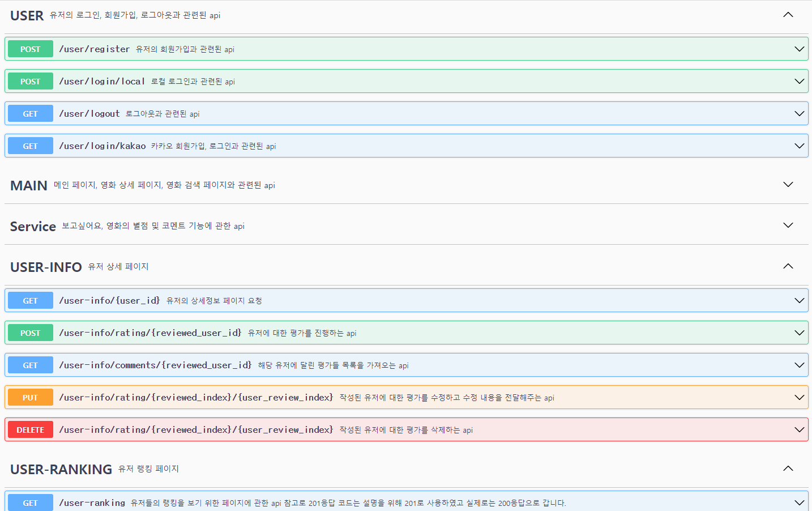Image resolution: width=812 pixels, height=511 pixels.
Task: Click the GET badge for /user-info/{user_id}
Action: [31, 301]
